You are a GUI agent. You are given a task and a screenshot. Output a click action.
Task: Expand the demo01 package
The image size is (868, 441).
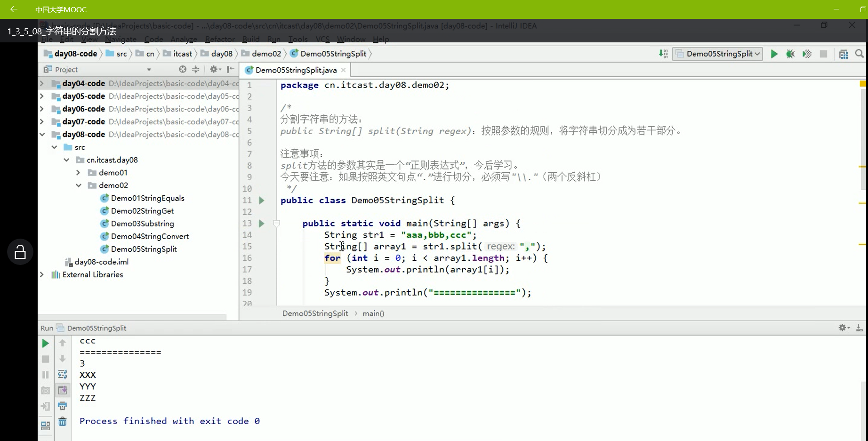(x=79, y=173)
